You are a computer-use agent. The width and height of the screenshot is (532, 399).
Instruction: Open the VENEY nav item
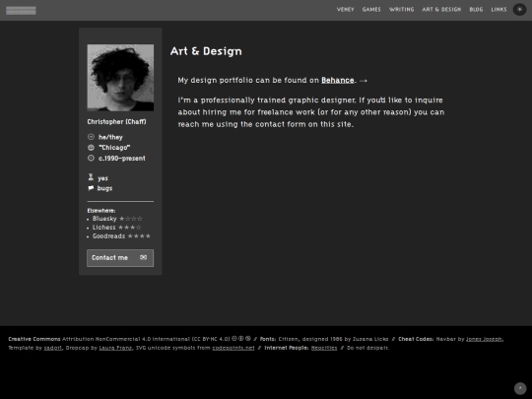(x=345, y=10)
